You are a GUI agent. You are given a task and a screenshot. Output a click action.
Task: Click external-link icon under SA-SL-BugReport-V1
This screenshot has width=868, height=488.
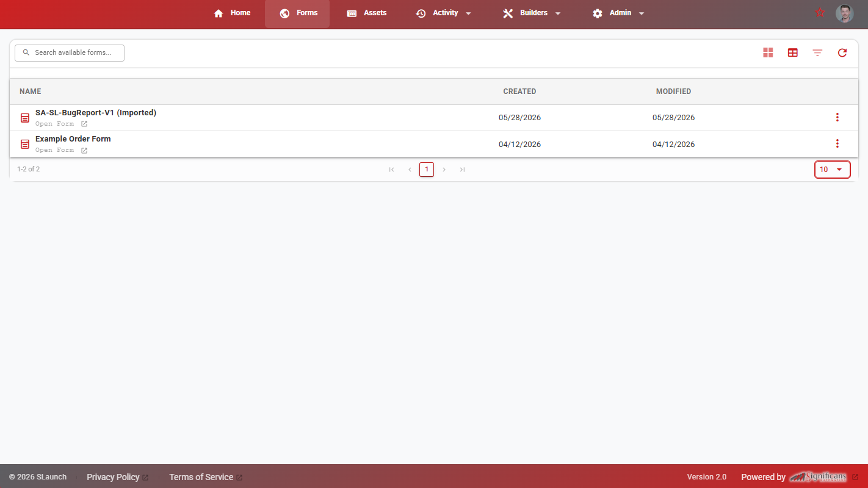(84, 124)
